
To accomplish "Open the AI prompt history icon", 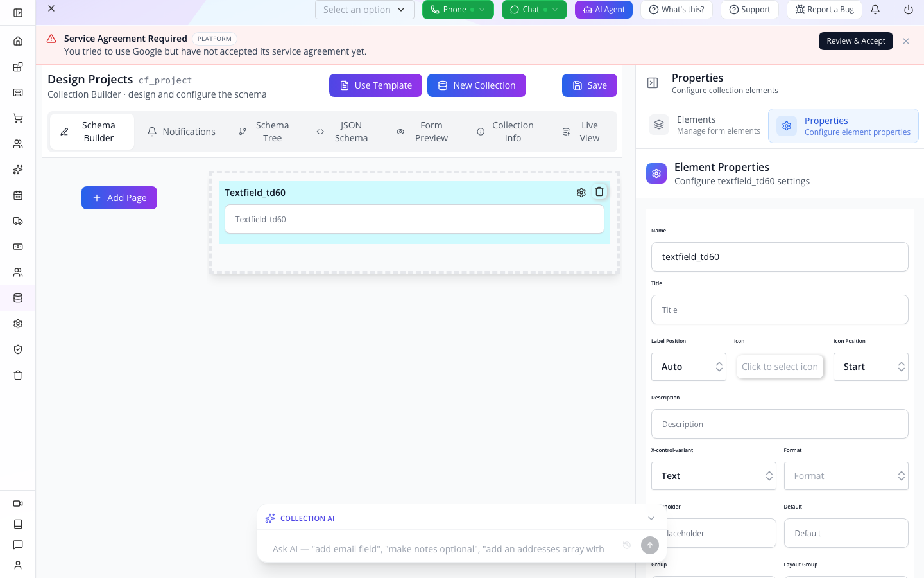I will [627, 545].
